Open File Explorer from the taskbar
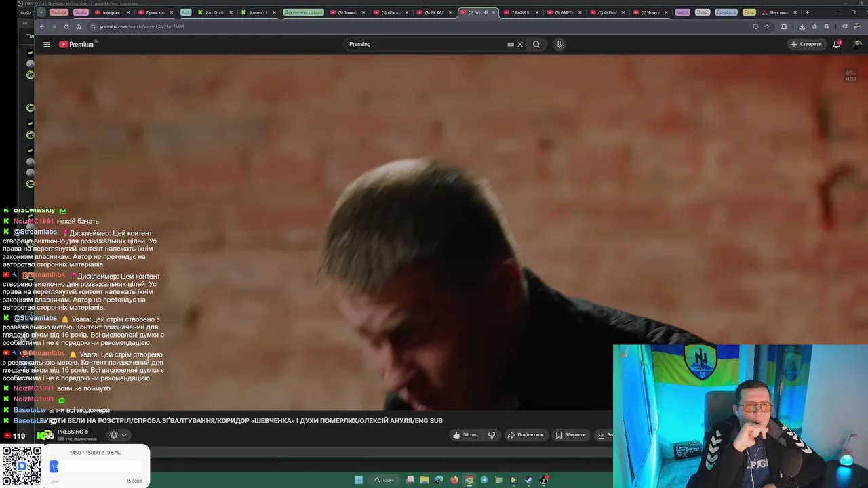This screenshot has width=868, height=488. pyautogui.click(x=425, y=480)
